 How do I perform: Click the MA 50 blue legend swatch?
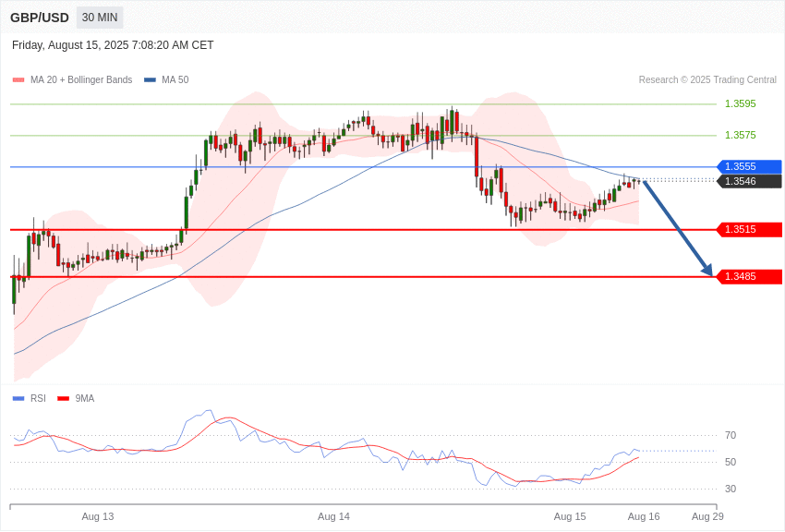pos(150,80)
